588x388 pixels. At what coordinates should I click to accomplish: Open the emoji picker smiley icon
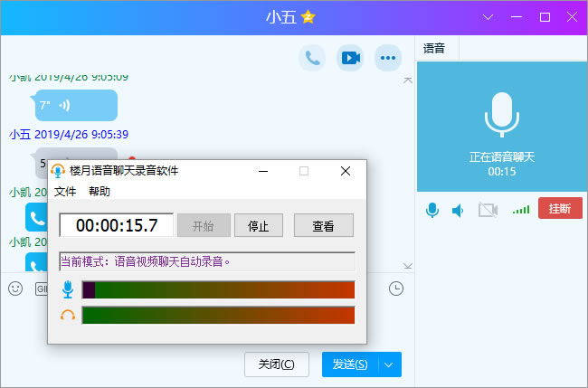point(15,289)
